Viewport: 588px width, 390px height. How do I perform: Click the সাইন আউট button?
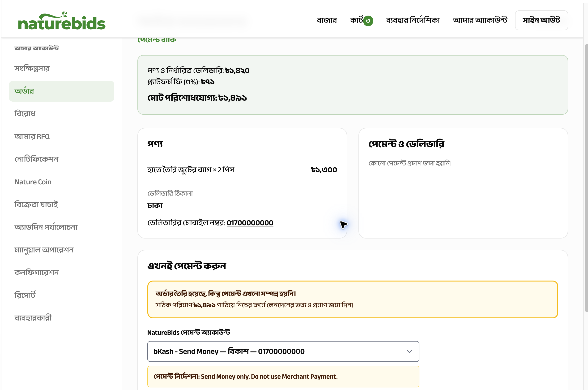tap(541, 20)
